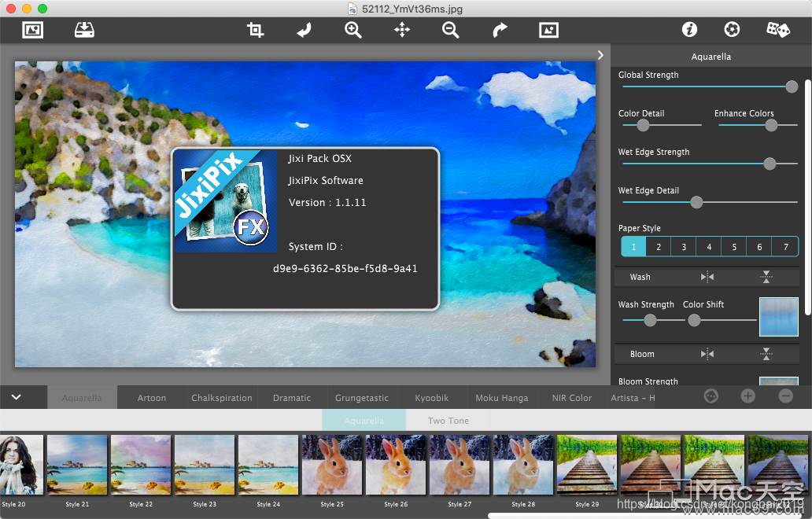
Task: Open the info about icon
Action: pyautogui.click(x=689, y=30)
